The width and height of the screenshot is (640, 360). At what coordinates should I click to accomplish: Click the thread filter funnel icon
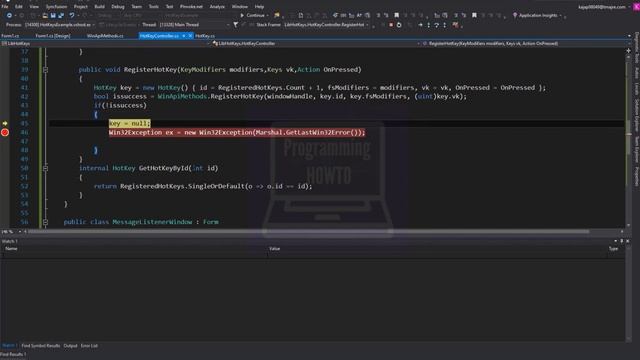tap(236, 25)
